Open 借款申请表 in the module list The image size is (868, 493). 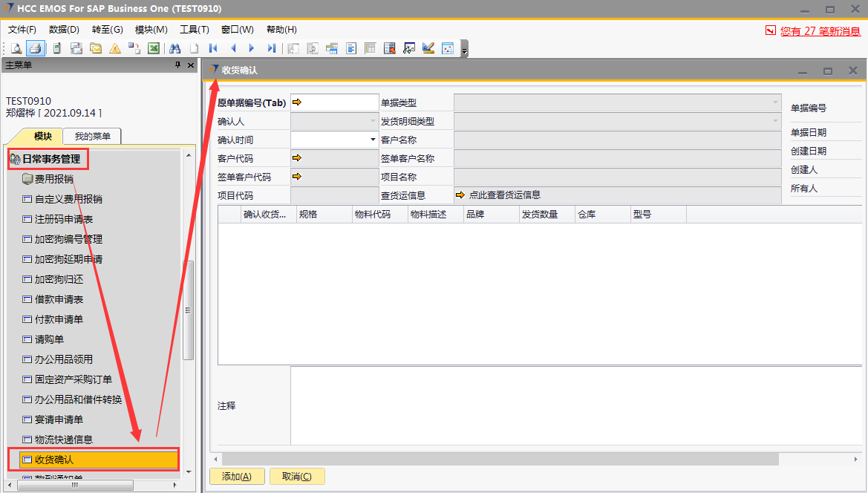(59, 299)
